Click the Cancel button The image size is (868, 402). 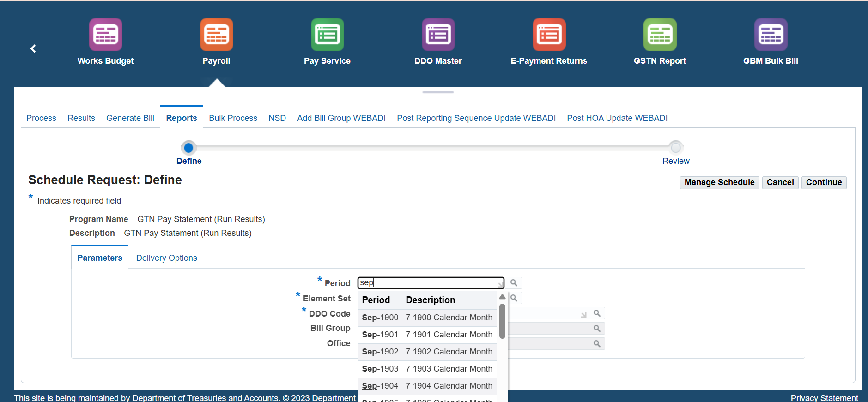pos(780,182)
